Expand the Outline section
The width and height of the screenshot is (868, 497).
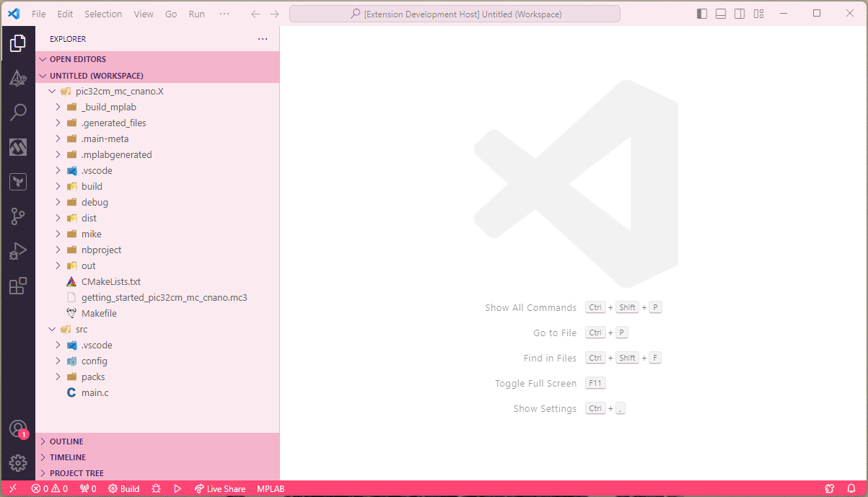click(157, 441)
